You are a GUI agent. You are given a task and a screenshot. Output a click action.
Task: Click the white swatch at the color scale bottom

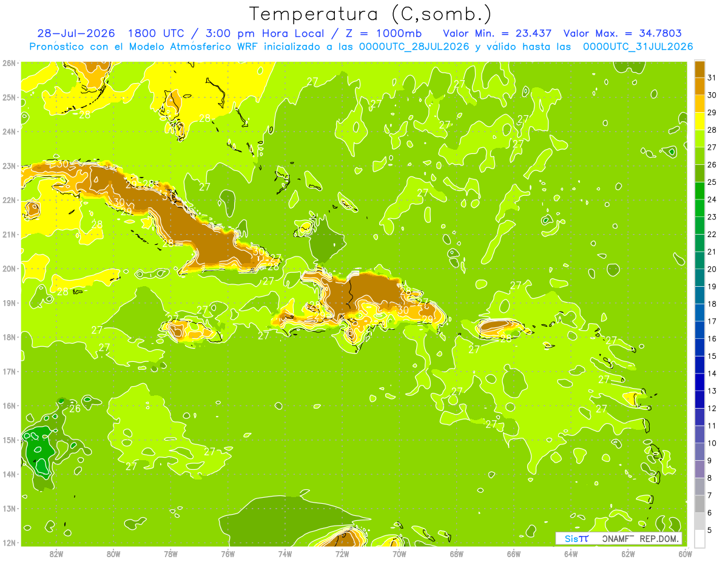(x=699, y=538)
